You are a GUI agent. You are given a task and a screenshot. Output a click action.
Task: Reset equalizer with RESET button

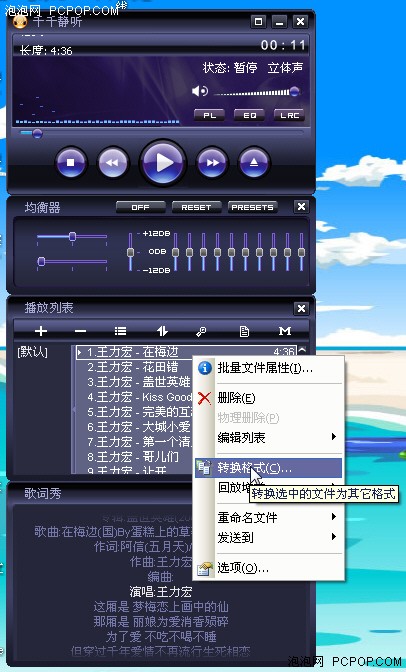[196, 207]
